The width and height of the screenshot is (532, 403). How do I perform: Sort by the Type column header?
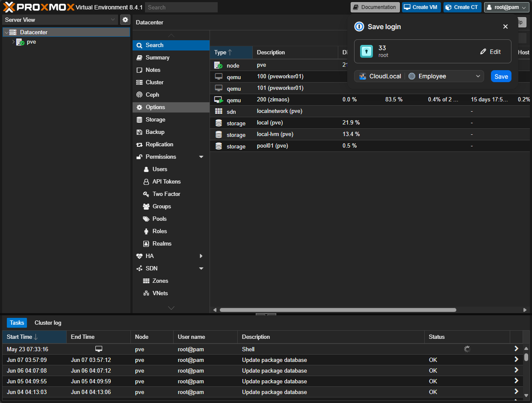pyautogui.click(x=231, y=52)
